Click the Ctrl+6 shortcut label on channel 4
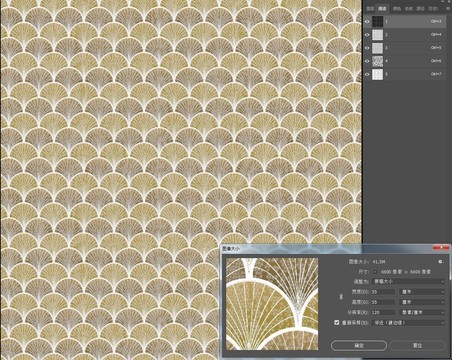This screenshot has width=452, height=360. 436,61
